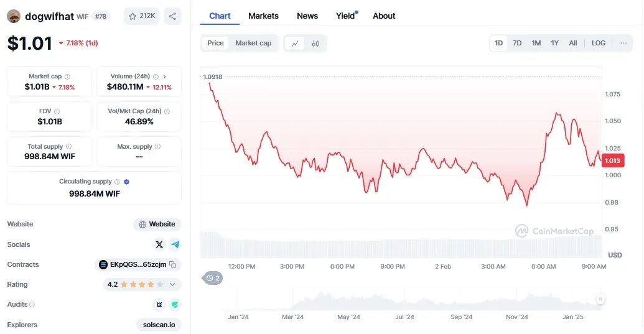This screenshot has width=644, height=334.
Task: Click the FDV $1.01B value
Action: tap(50, 122)
